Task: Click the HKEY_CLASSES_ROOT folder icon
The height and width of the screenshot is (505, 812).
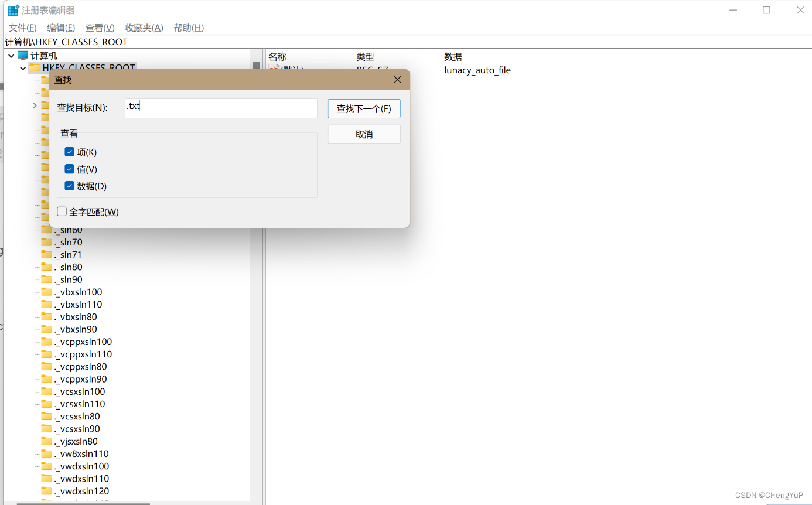Action: click(35, 68)
